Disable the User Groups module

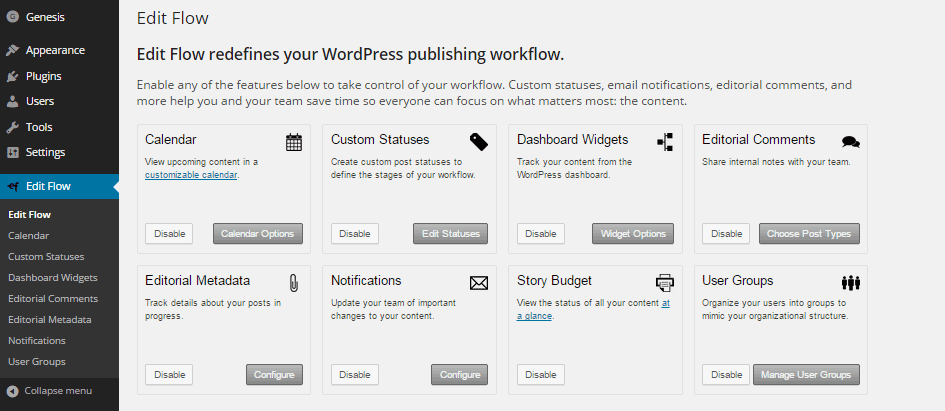tap(726, 375)
